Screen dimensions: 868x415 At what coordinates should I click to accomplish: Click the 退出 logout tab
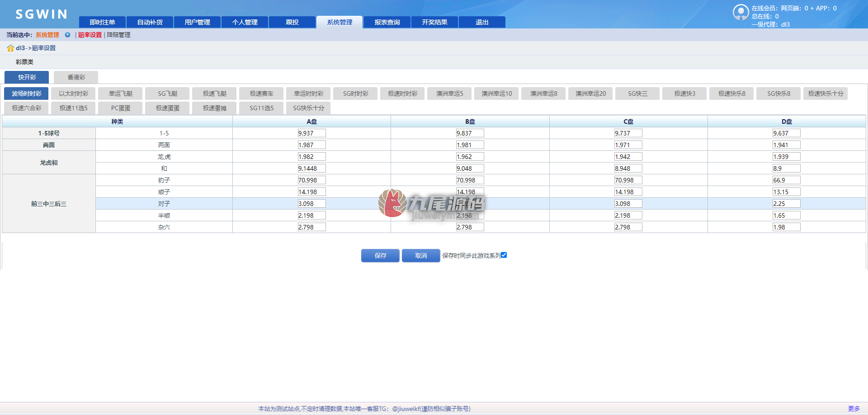click(482, 22)
